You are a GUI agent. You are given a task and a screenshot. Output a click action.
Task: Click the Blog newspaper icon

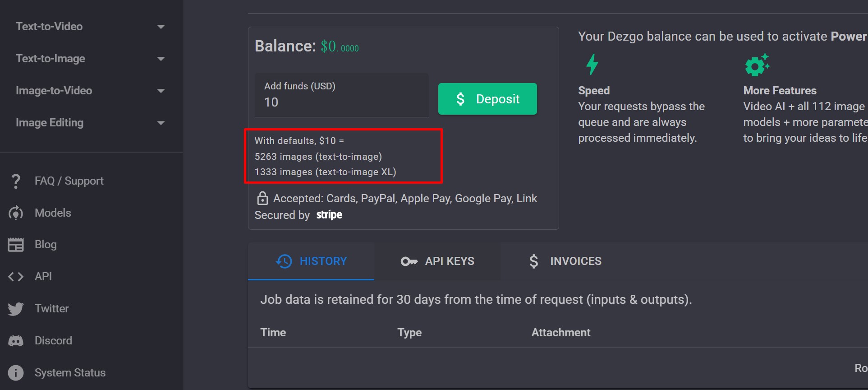16,245
